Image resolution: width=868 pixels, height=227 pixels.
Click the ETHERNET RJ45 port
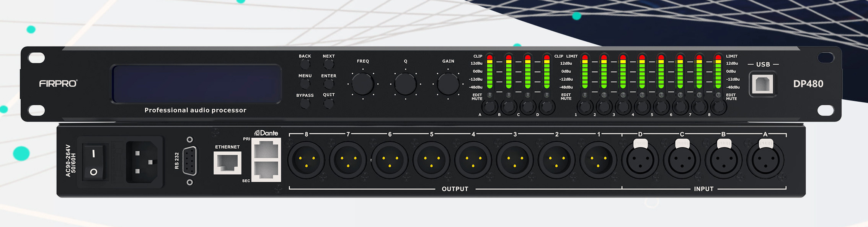tap(227, 163)
